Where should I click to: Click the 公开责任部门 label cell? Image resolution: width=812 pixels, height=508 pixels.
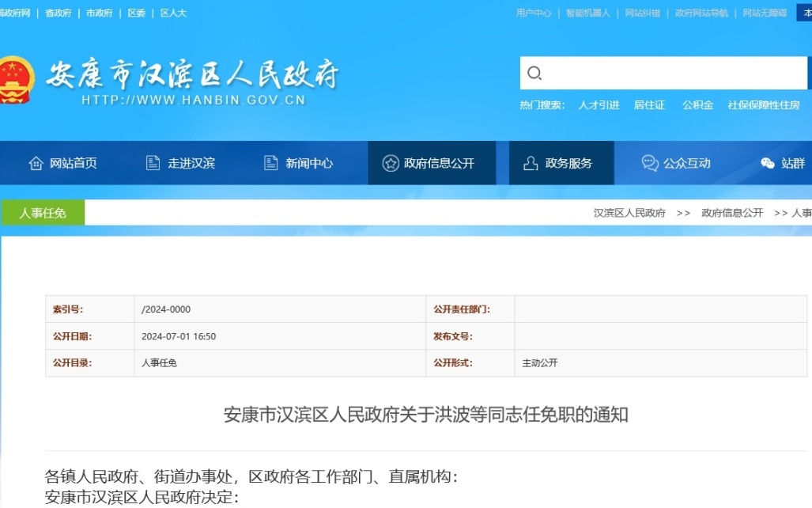click(x=470, y=309)
